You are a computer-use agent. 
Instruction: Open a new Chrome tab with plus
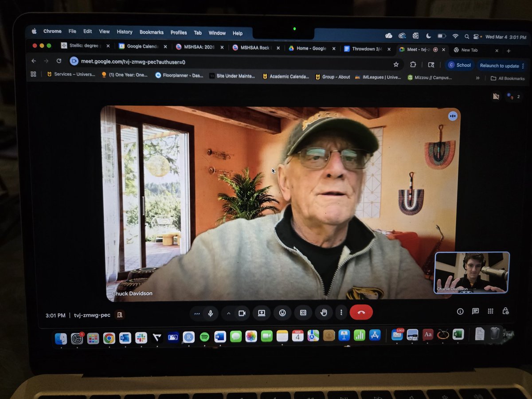point(509,51)
